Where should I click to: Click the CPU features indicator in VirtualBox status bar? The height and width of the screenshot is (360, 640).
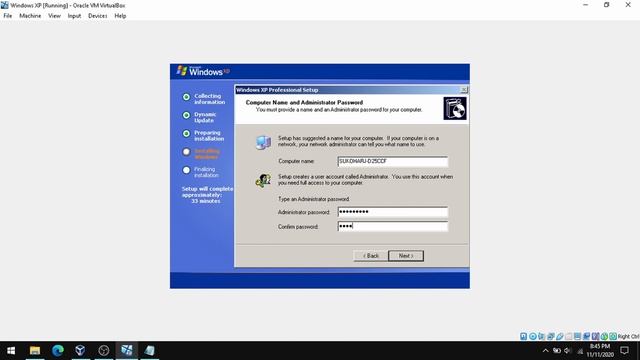pos(596,336)
